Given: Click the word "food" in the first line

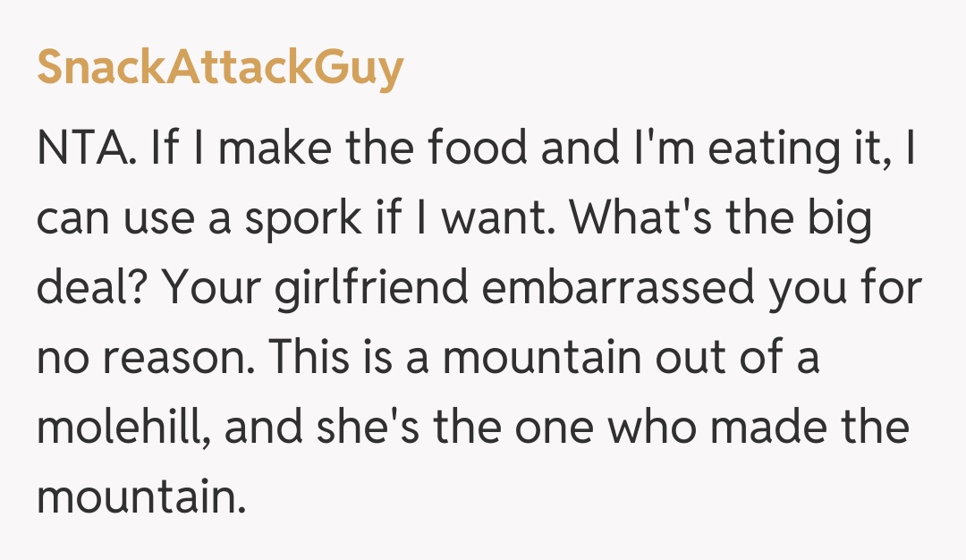Looking at the screenshot, I should 476,148.
